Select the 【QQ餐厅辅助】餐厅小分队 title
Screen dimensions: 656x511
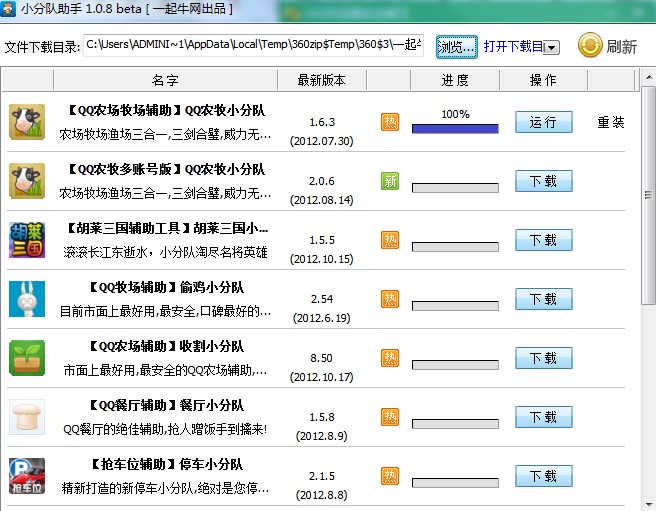coord(166,406)
